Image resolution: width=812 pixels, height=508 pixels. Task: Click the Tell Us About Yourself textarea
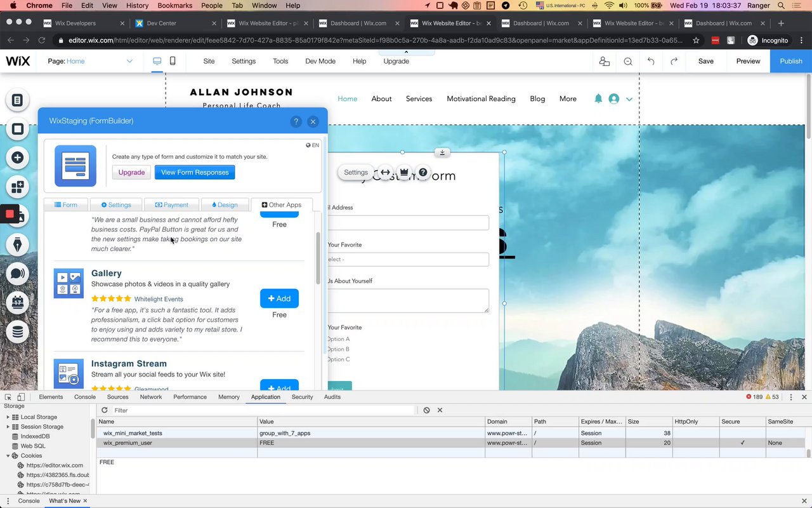[407, 301]
